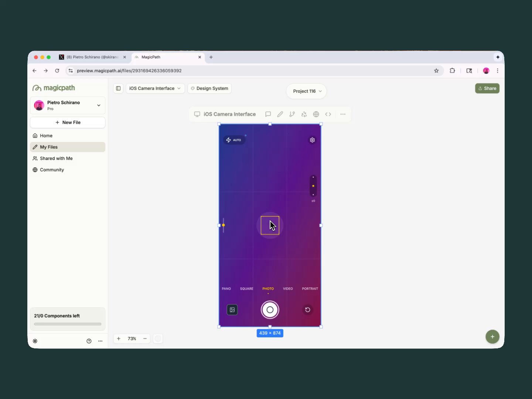
Task: Open My Files in the sidebar
Action: (68, 147)
